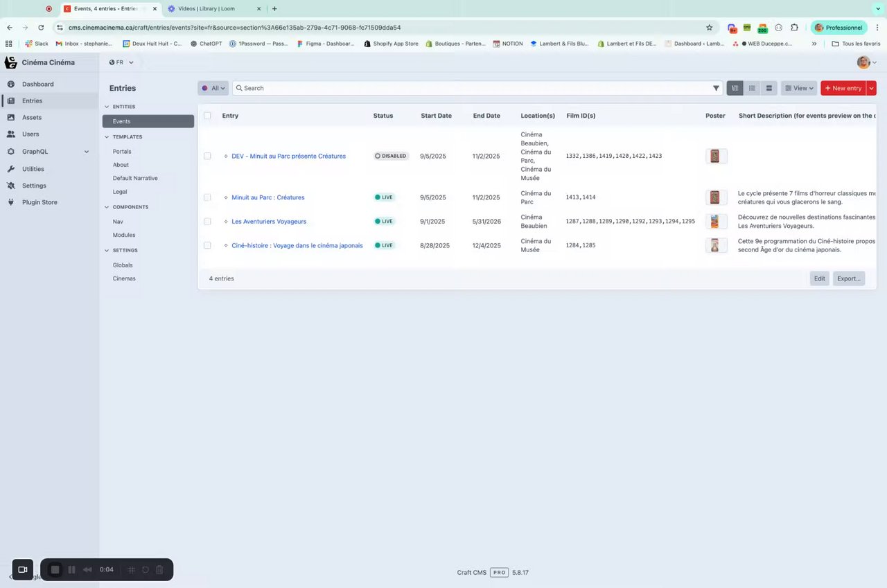
Task: Restart the Loom recording
Action: 146,569
